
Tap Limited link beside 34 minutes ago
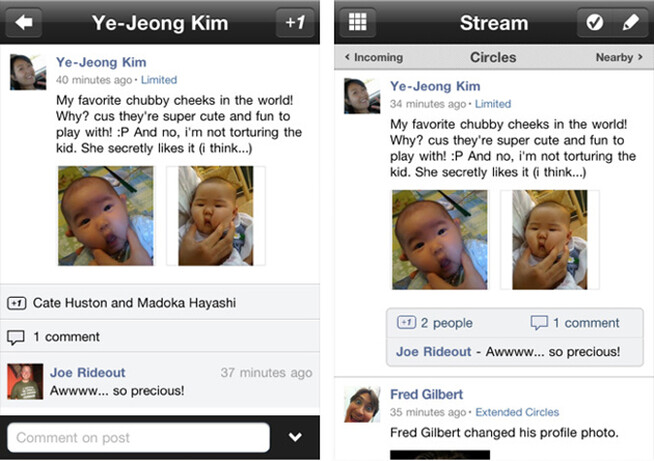(x=493, y=104)
